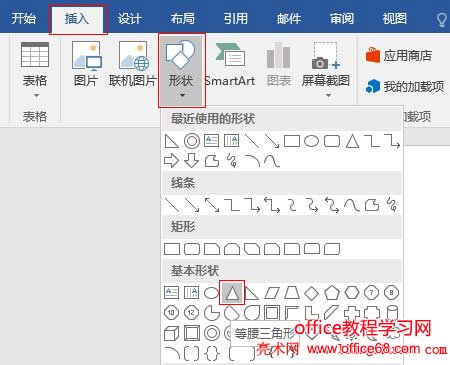Viewport: 450px width, 365px height.
Task: Pick trapezoid in 基本形状 section
Action: coord(292,293)
